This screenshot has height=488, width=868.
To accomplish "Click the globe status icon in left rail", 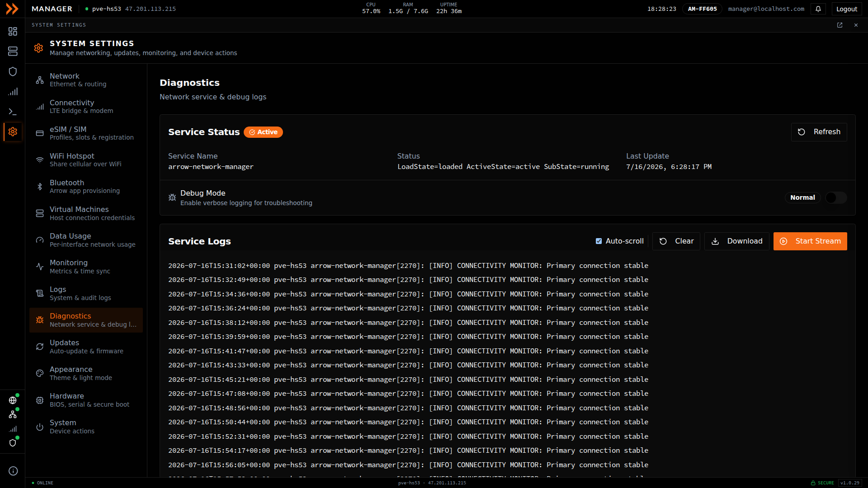I will [x=13, y=400].
